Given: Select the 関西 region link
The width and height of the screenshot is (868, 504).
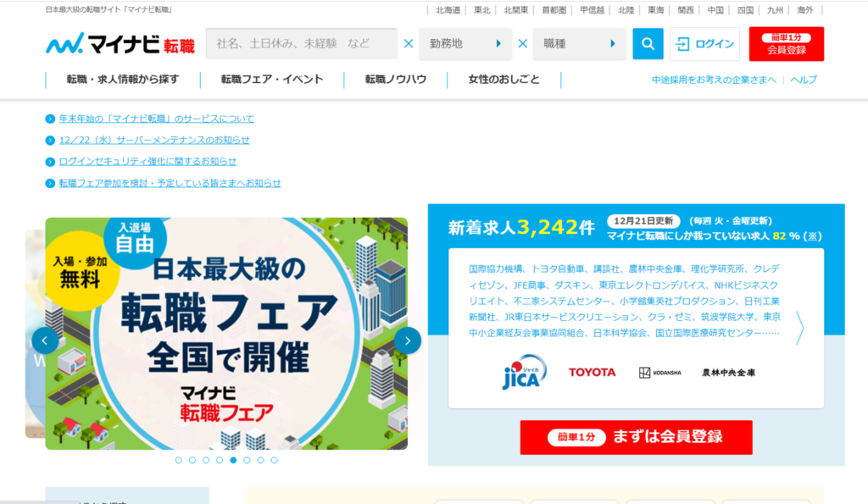Looking at the screenshot, I should pyautogui.click(x=686, y=10).
